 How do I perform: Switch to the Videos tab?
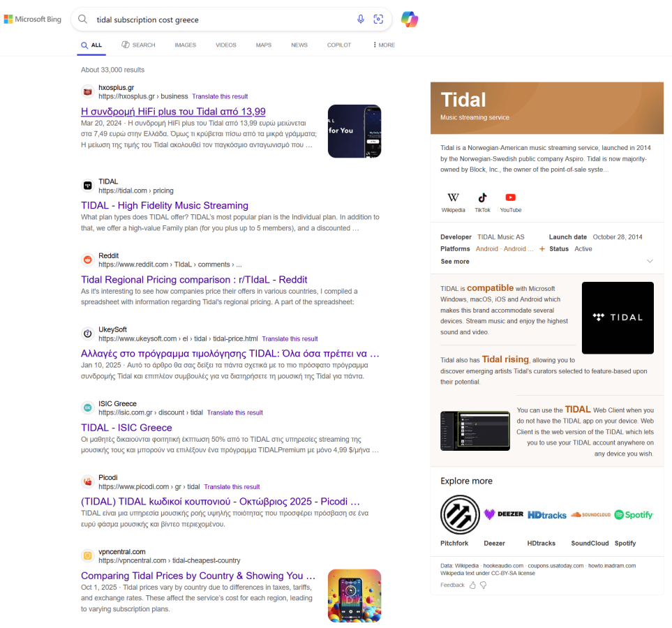tap(225, 45)
